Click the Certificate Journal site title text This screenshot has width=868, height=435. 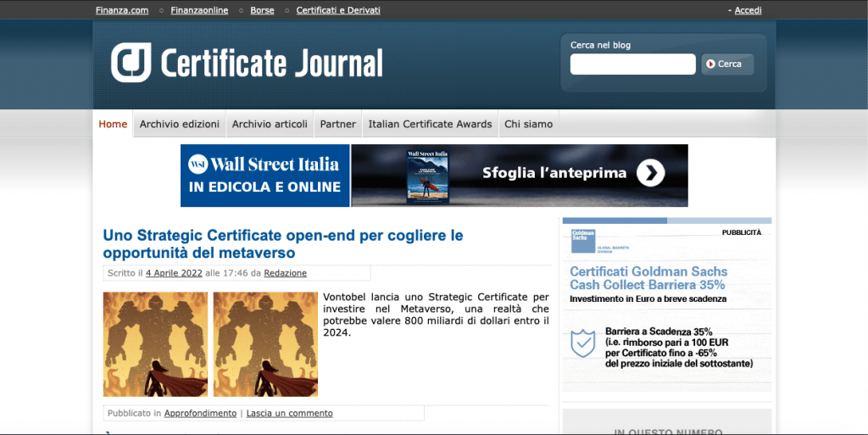pos(272,63)
